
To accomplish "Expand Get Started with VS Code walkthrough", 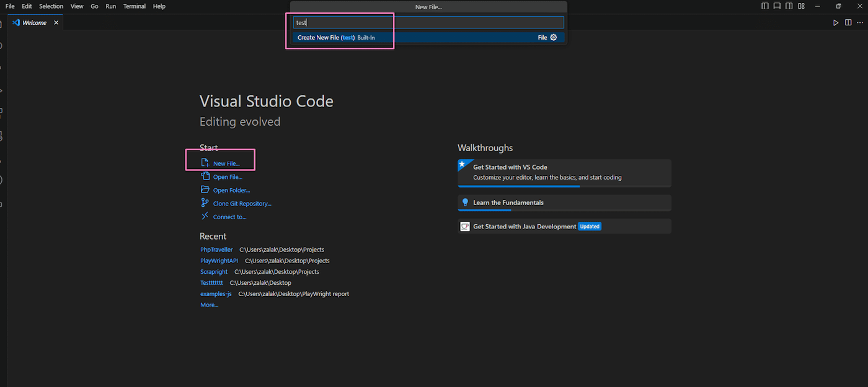I will pos(564,173).
